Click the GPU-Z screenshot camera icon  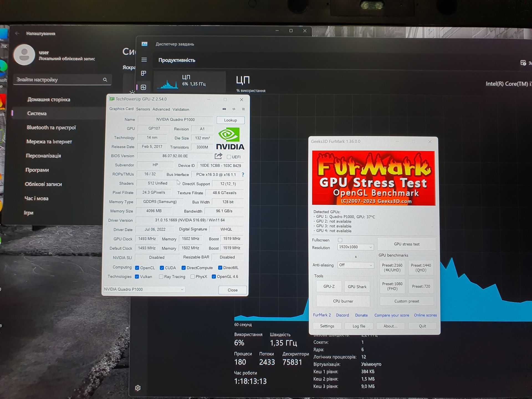pyautogui.click(x=224, y=109)
